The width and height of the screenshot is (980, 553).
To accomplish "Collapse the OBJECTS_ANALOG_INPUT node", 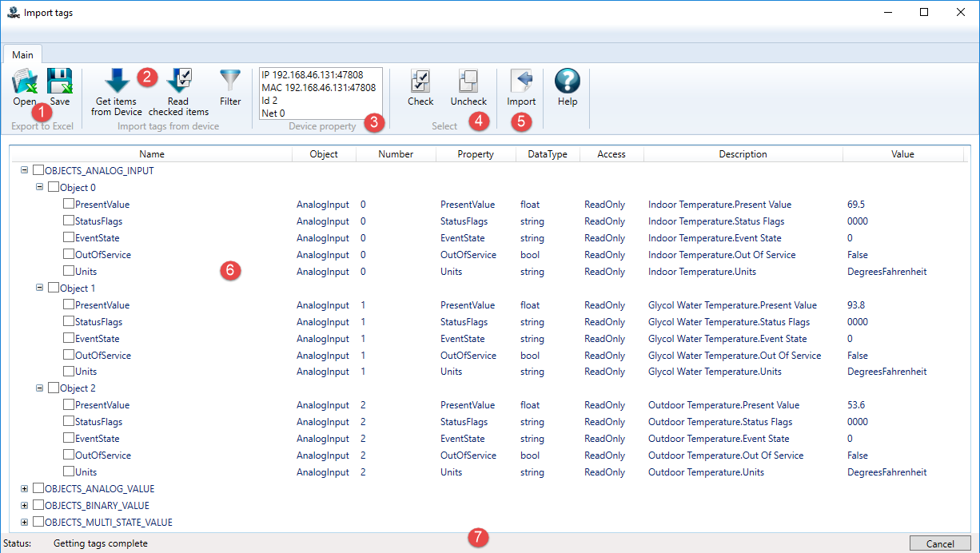I will [x=24, y=170].
